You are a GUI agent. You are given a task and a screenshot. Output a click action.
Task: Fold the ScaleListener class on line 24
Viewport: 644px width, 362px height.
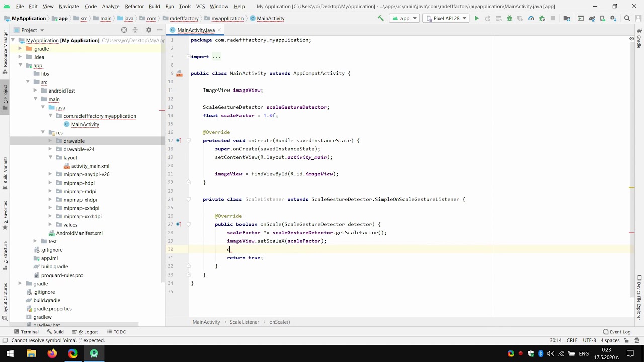(x=189, y=199)
